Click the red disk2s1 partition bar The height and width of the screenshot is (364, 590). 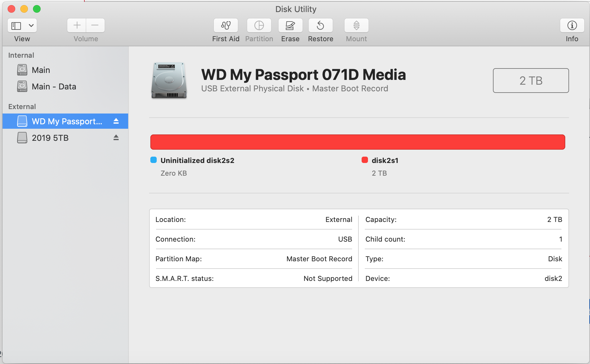click(357, 142)
